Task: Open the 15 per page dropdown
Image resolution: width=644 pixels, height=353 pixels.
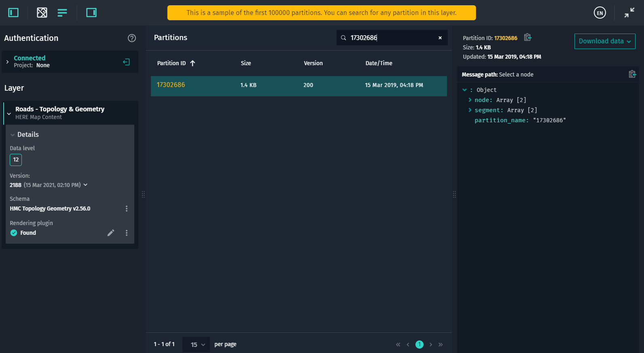Action: pyautogui.click(x=196, y=344)
